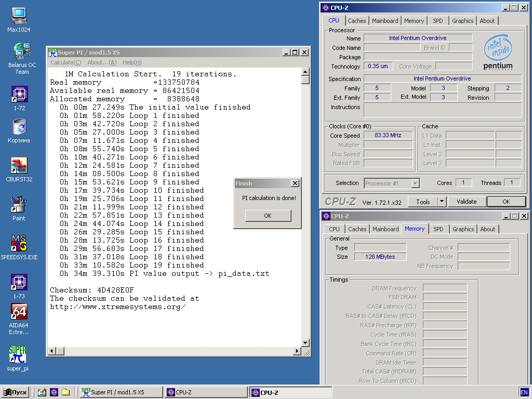Click the Cores value field
This screenshot has width=532, height=399.
[x=463, y=183]
